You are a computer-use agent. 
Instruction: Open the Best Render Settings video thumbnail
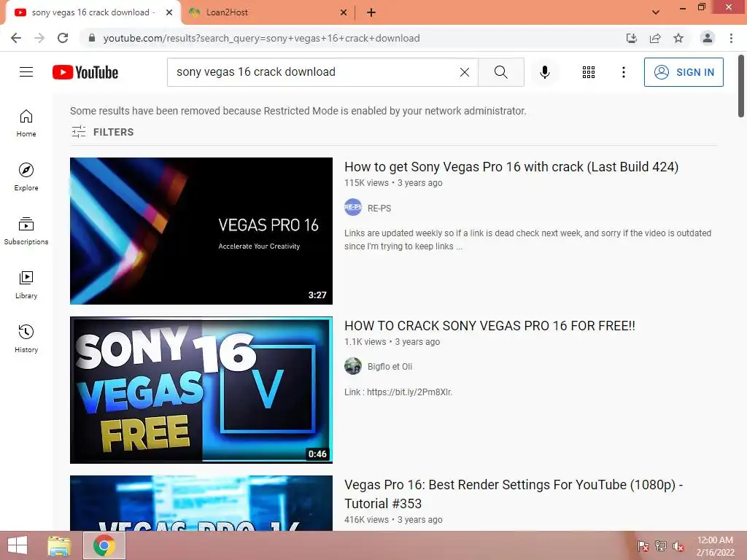(201, 503)
